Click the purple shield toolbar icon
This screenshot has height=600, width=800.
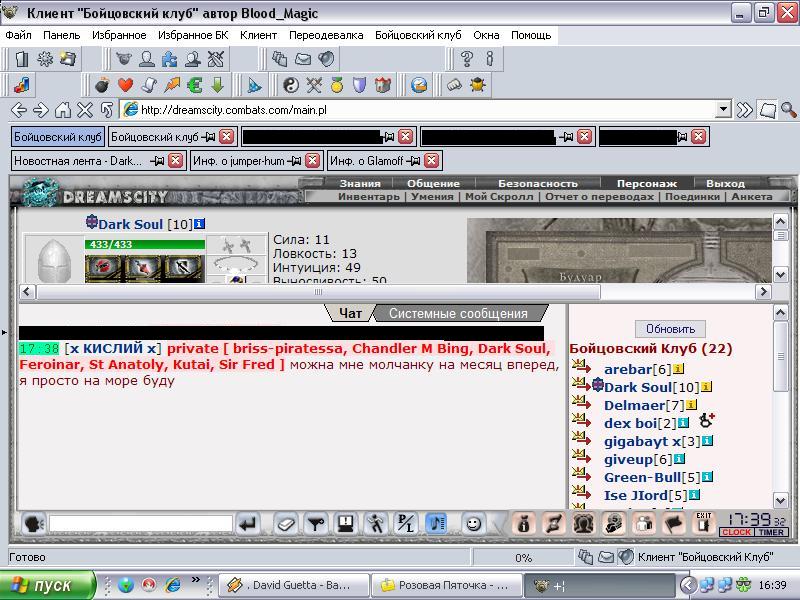click(360, 85)
